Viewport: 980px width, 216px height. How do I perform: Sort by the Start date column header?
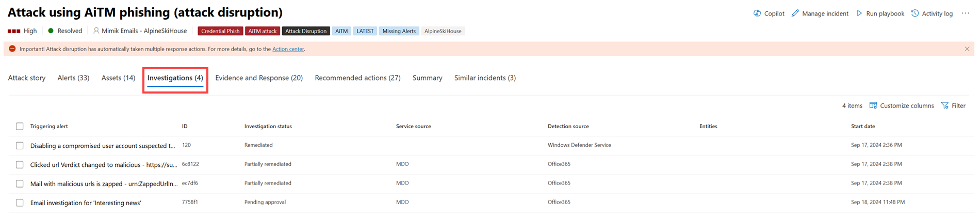(862, 127)
